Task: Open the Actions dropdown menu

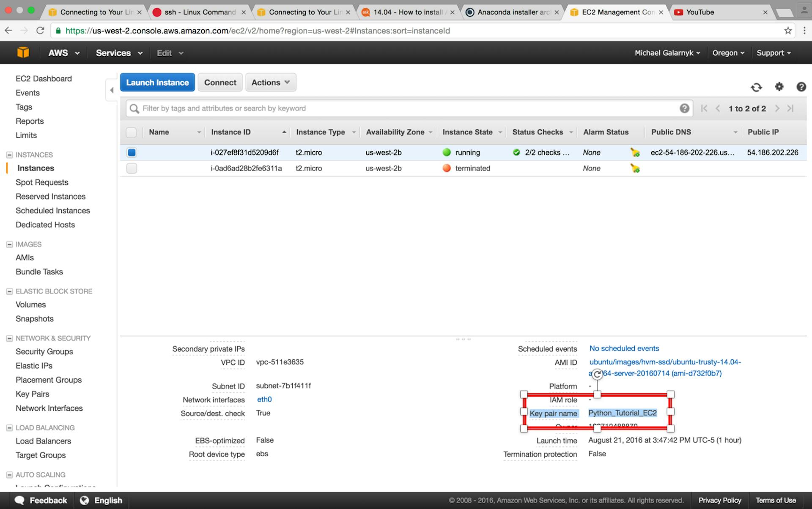Action: tap(270, 82)
